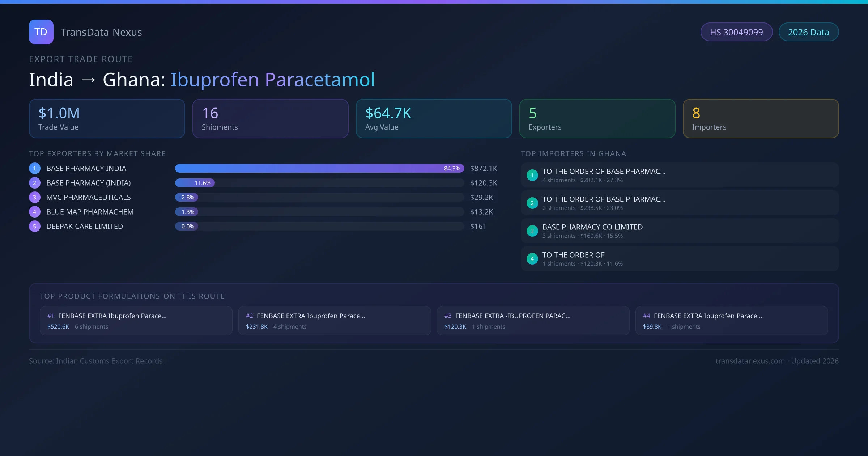This screenshot has width=868, height=456.
Task: Click the HS 30049099 pill button
Action: (x=736, y=32)
